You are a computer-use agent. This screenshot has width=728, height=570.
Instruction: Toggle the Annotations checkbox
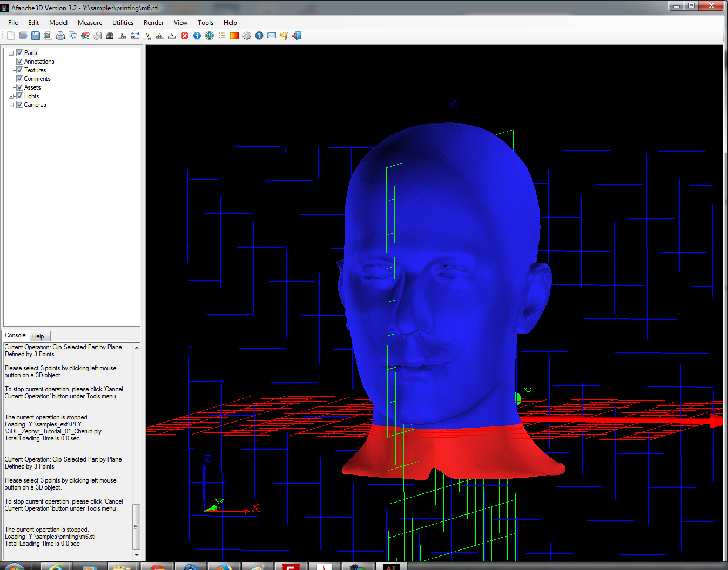point(19,62)
